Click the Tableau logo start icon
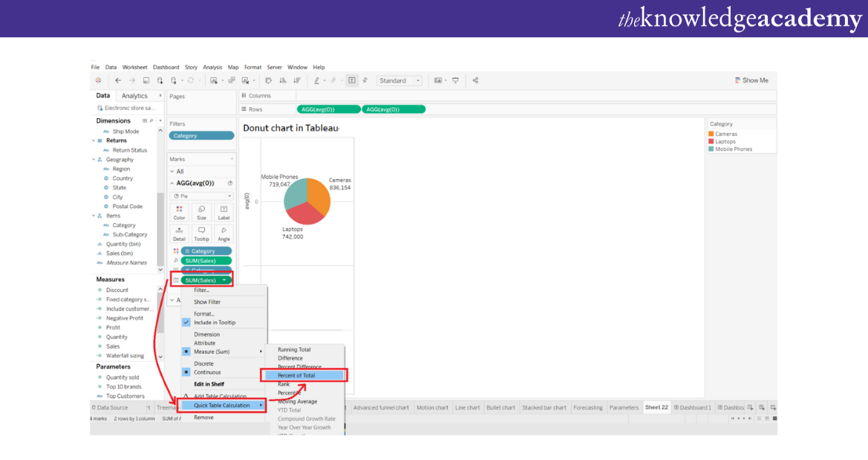 (x=98, y=80)
